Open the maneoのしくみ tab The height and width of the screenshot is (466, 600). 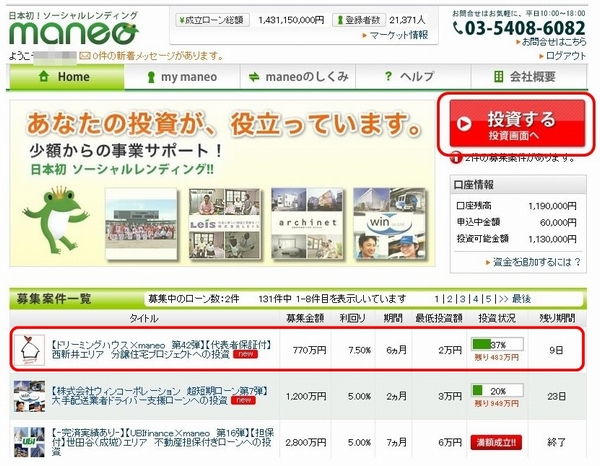[298, 77]
